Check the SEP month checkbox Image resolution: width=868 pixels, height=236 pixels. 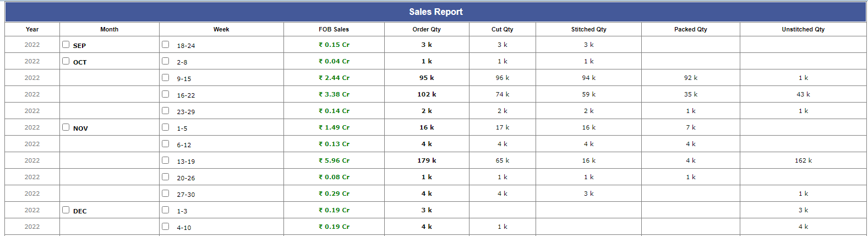[66, 45]
